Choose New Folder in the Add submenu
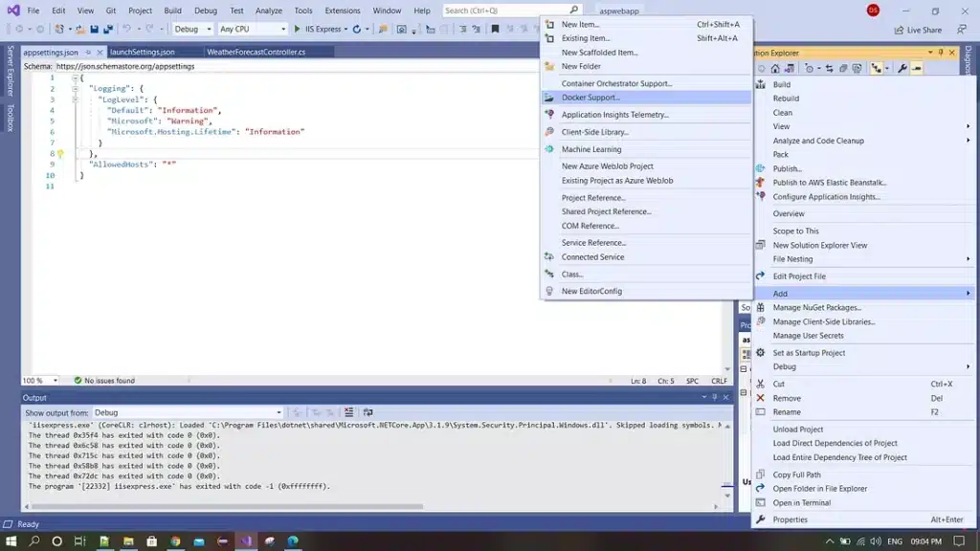Screen dimensions: 980x551 point(647,66)
